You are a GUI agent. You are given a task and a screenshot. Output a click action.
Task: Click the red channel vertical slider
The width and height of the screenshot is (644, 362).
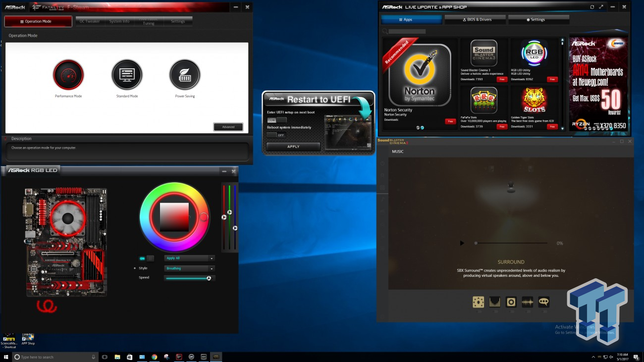(x=224, y=217)
